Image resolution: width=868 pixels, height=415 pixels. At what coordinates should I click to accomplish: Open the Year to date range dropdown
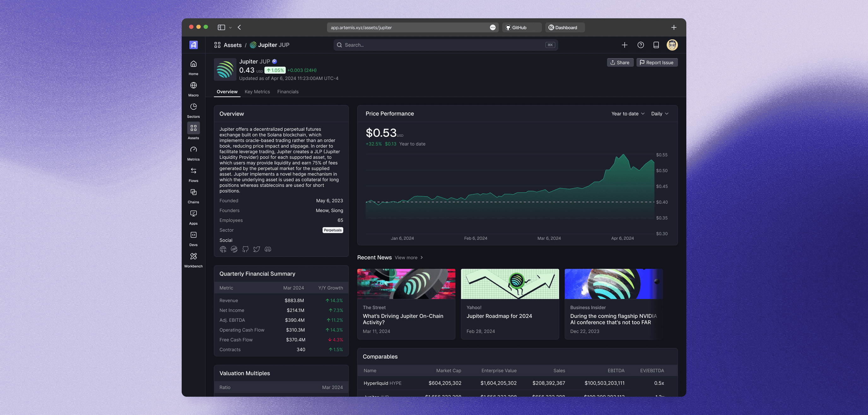(627, 114)
